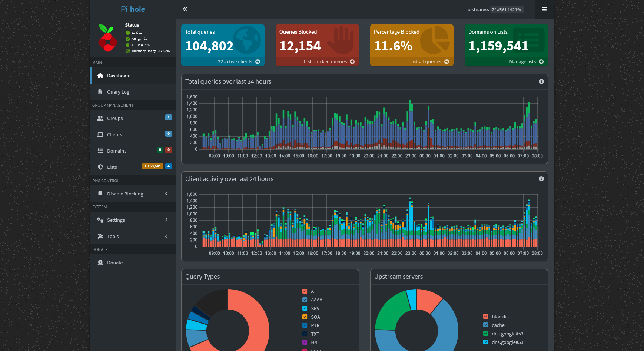Open the Query Log page

point(133,92)
